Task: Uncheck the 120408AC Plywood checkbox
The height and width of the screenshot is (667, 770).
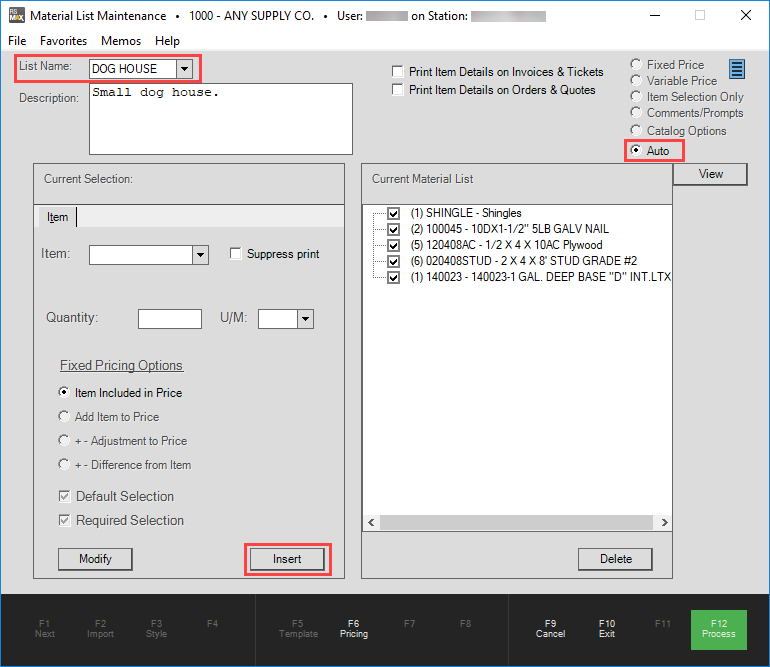Action: (393, 245)
